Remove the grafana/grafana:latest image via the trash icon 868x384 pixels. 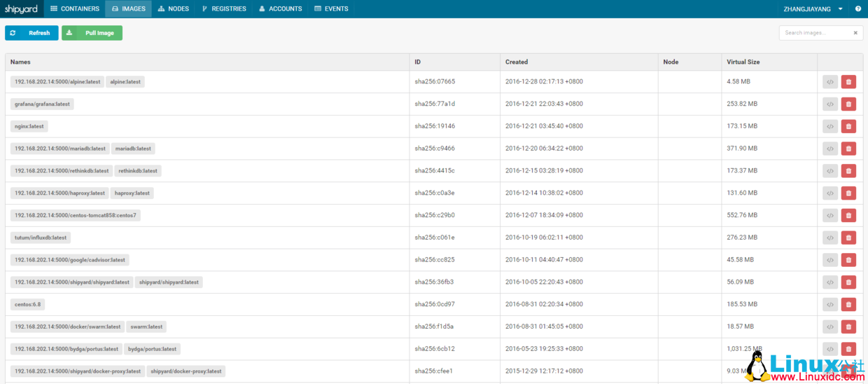coord(848,104)
